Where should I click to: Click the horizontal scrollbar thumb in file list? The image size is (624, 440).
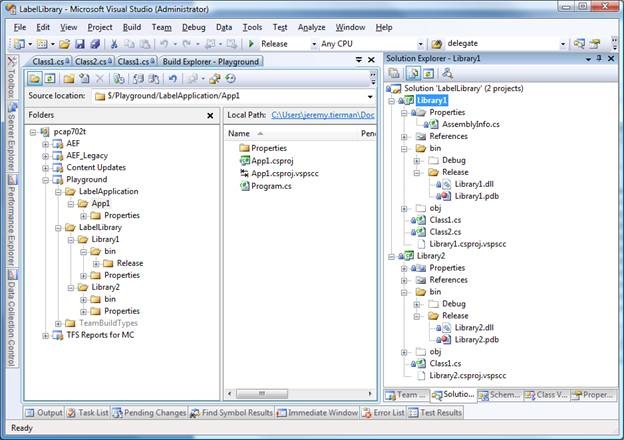[262, 394]
